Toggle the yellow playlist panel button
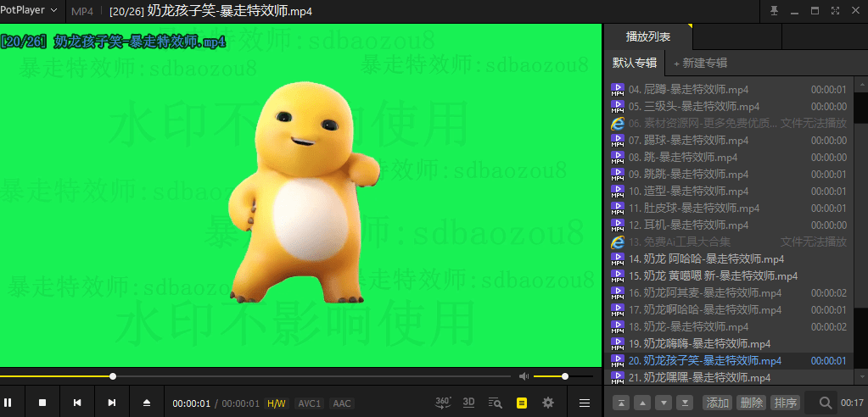This screenshot has height=417, width=868. 522,403
